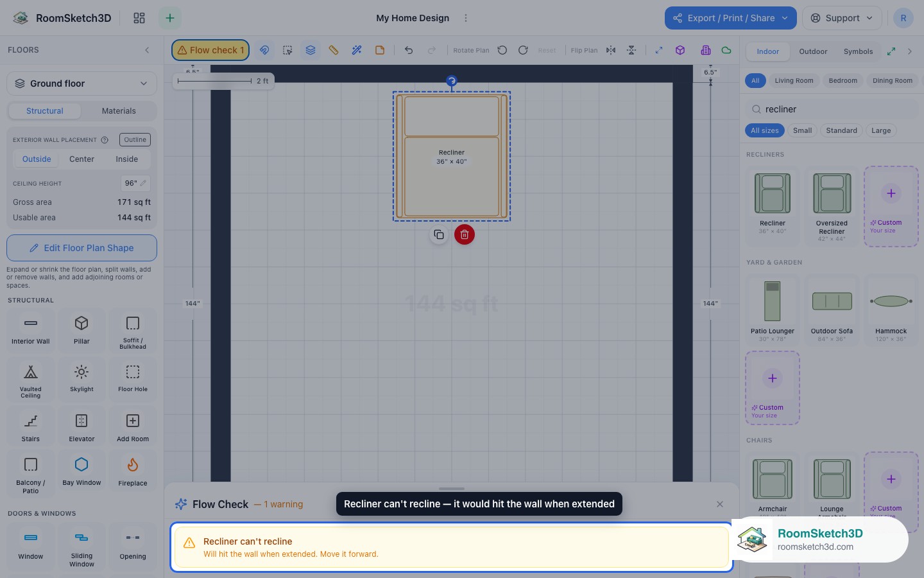Set exterior wall placement to Inside

pyautogui.click(x=127, y=159)
